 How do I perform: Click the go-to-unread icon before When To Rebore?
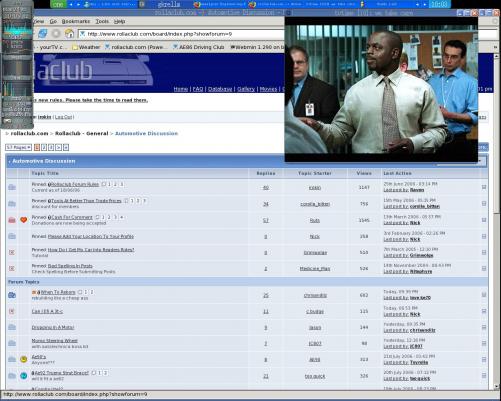[34, 292]
